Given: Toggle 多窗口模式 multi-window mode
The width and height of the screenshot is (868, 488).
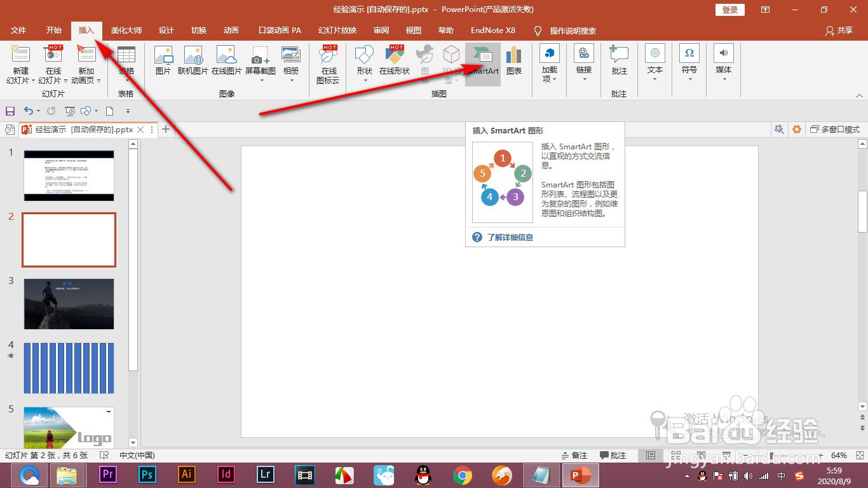Looking at the screenshot, I should (x=835, y=129).
